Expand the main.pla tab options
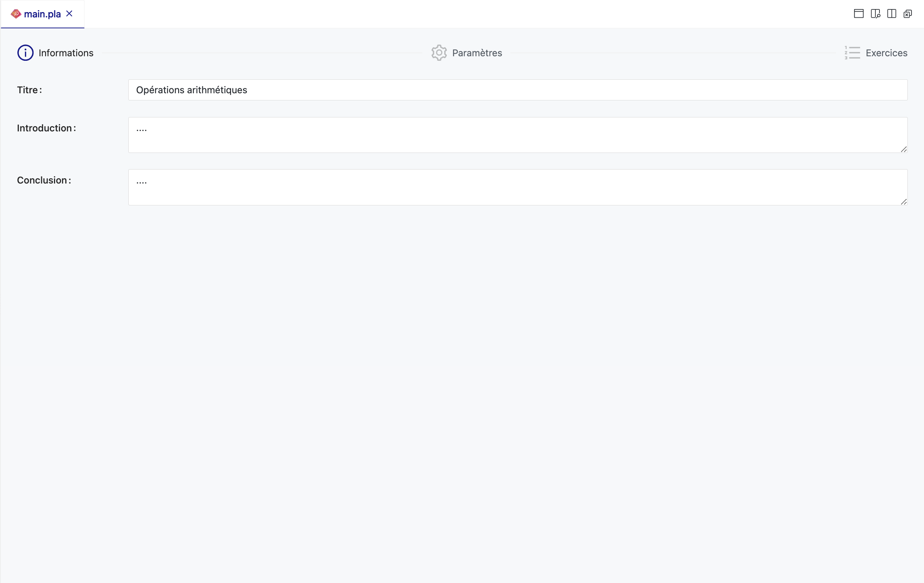This screenshot has height=583, width=924. (42, 14)
